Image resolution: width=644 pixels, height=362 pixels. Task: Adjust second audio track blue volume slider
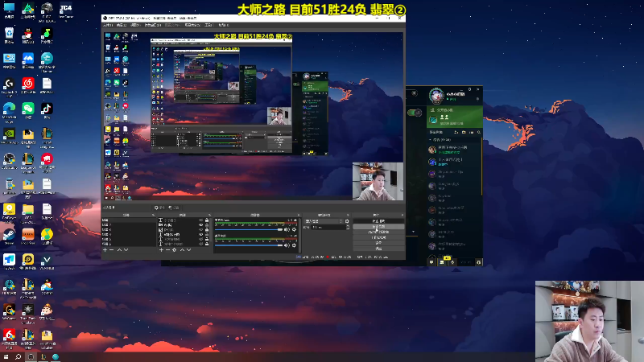249,245
